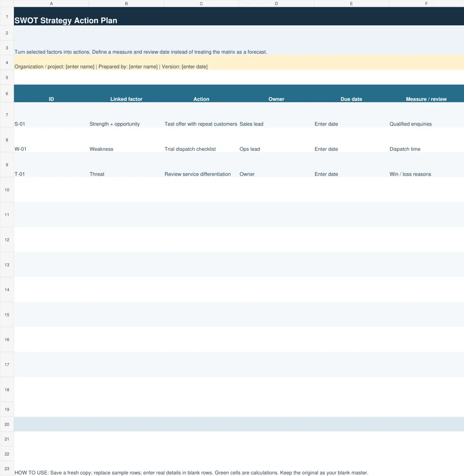This screenshot has width=464, height=476.
Task: Select 'Review service differentiation' cell
Action: coord(202,165)
